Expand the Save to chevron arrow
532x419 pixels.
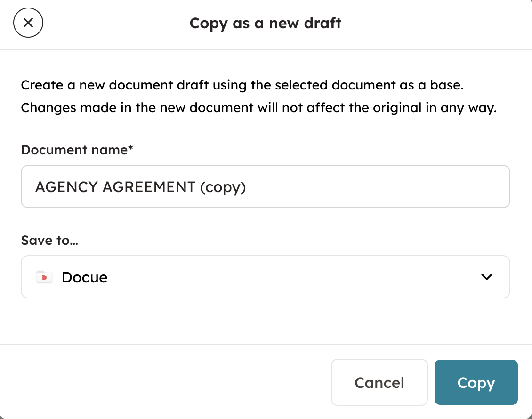pos(486,277)
